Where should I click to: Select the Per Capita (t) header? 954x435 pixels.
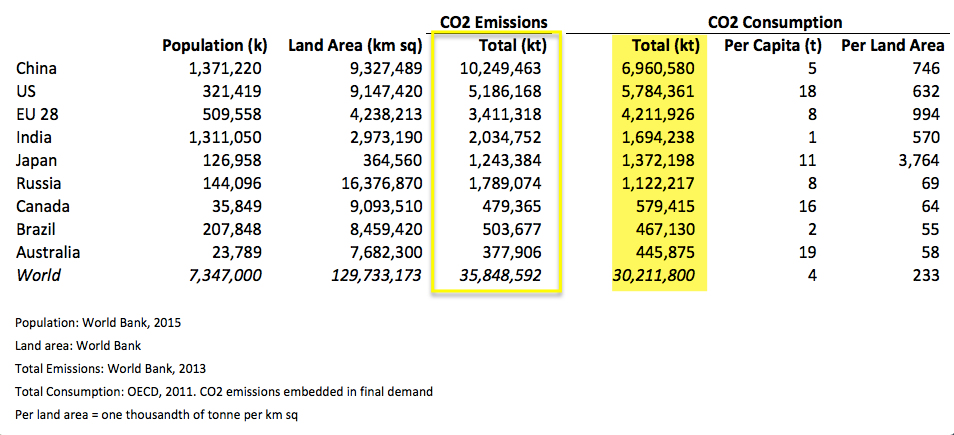(773, 46)
